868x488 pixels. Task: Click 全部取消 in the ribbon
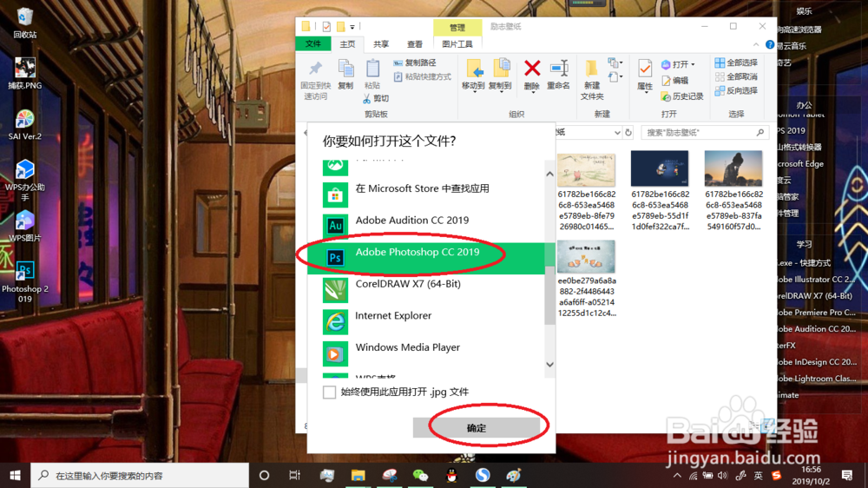(736, 76)
